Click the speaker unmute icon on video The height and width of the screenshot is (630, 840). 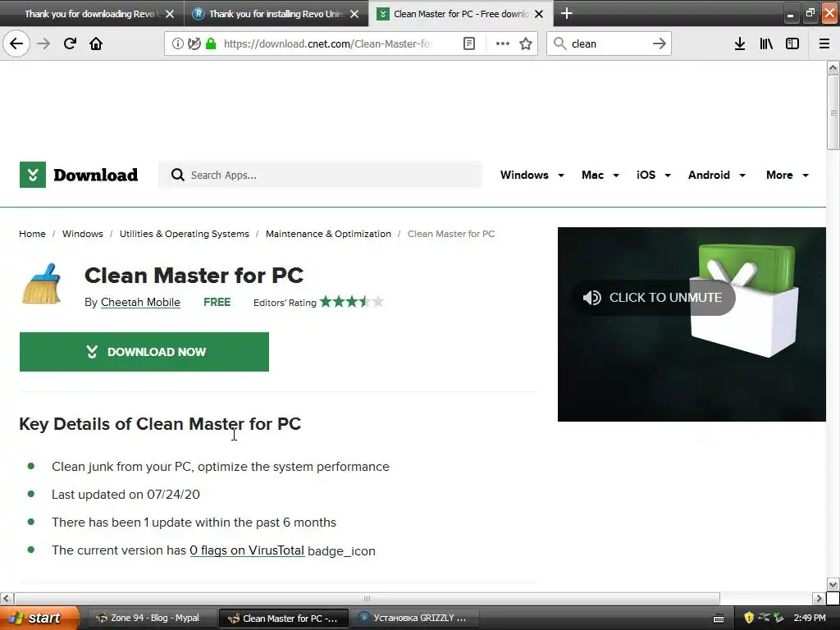(592, 297)
